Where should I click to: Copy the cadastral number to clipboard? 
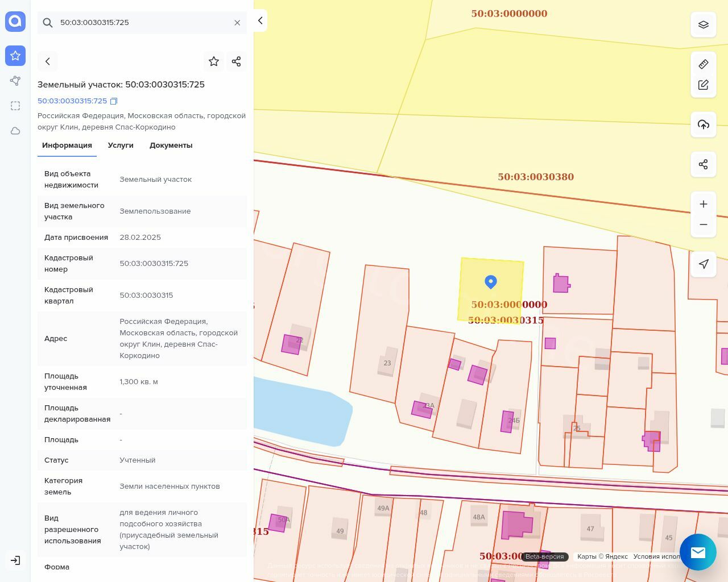tap(114, 101)
